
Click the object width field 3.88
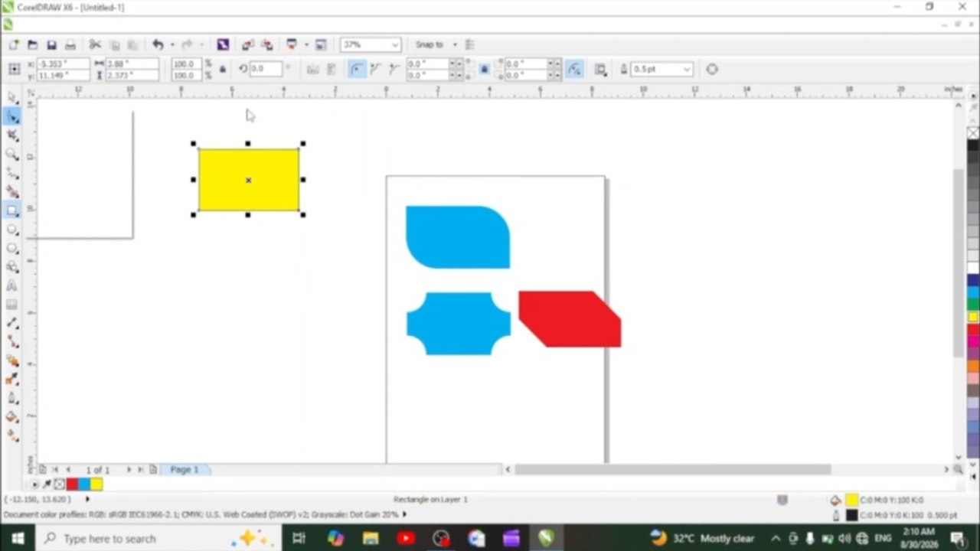[132, 64]
